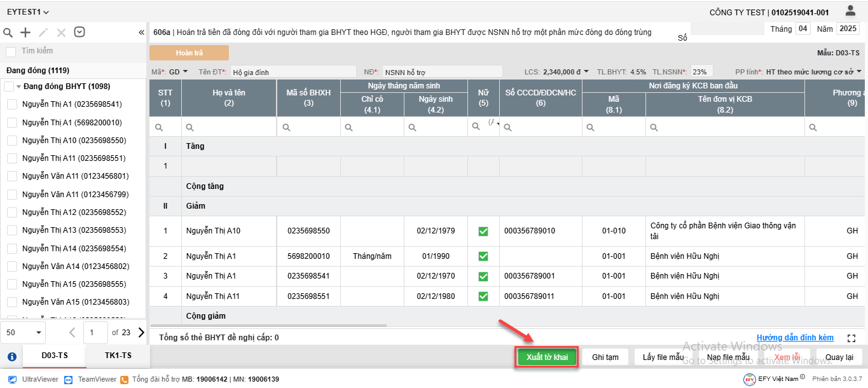The height and width of the screenshot is (388, 868).
Task: Click the Năm field showing 2025
Action: click(848, 29)
